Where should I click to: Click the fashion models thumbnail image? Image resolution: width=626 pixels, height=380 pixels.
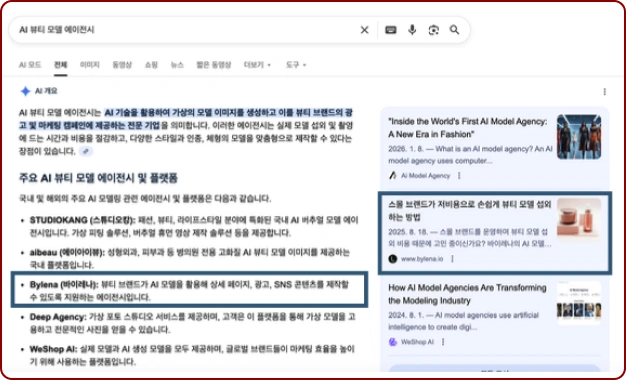[x=579, y=137]
